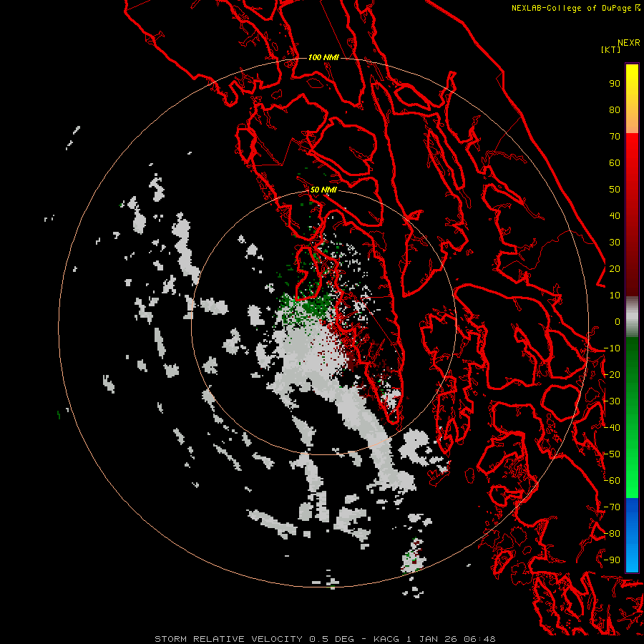
Task: Click the 60 value on velocity scale
Action: click(x=615, y=162)
